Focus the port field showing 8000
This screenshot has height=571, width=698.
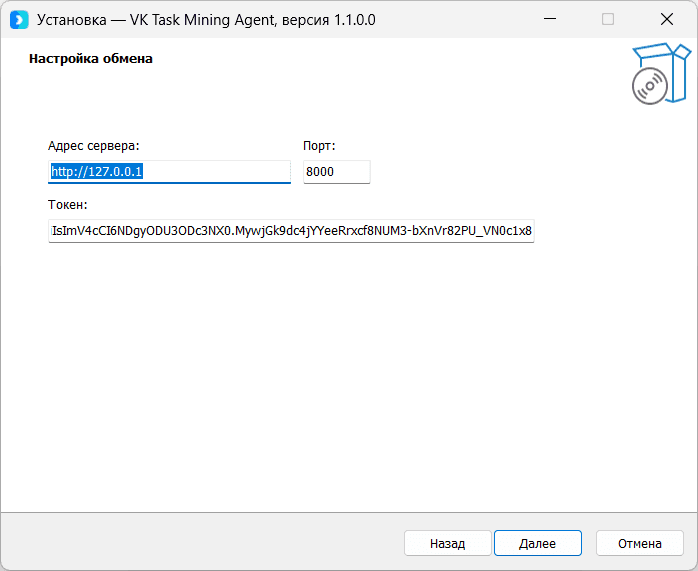(x=337, y=172)
